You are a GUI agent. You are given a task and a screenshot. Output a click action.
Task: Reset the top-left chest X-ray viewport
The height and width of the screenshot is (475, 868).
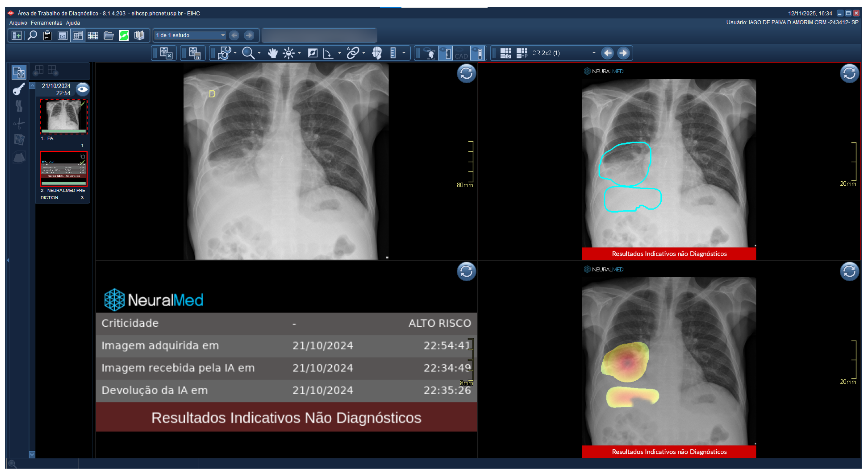point(466,73)
